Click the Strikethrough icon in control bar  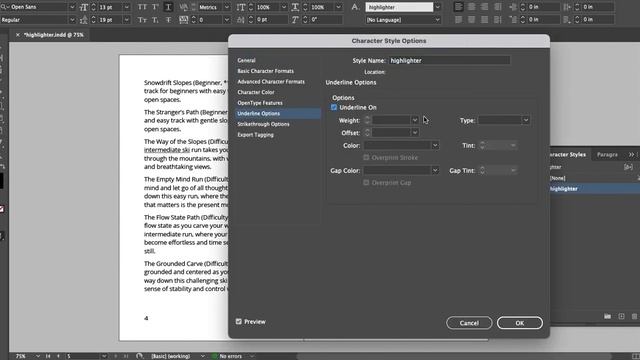pyautogui.click(x=168, y=20)
